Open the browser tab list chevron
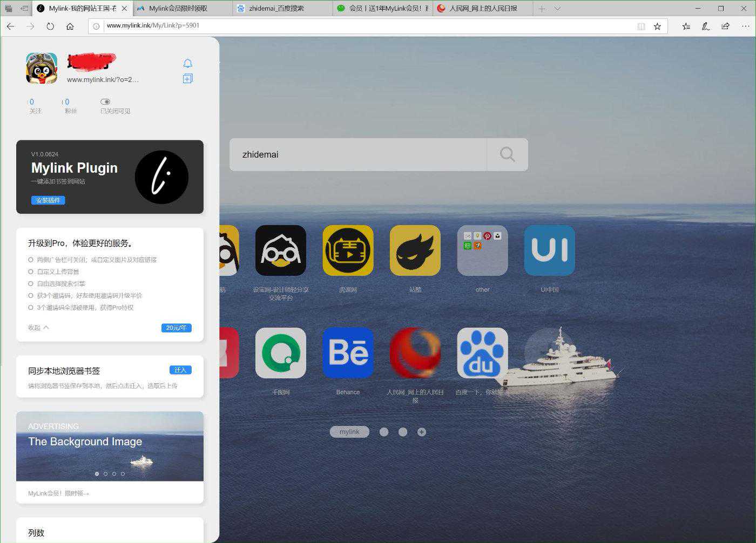Viewport: 756px width, 543px height. [557, 9]
